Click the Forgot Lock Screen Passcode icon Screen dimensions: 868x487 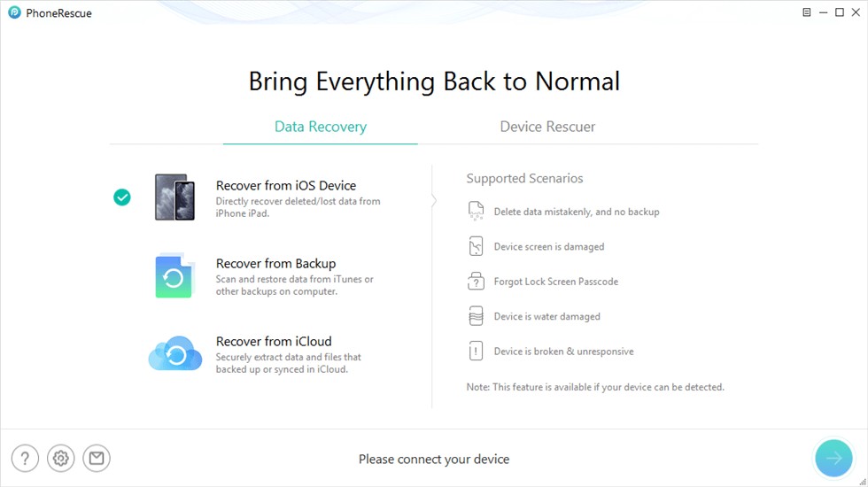coord(477,282)
